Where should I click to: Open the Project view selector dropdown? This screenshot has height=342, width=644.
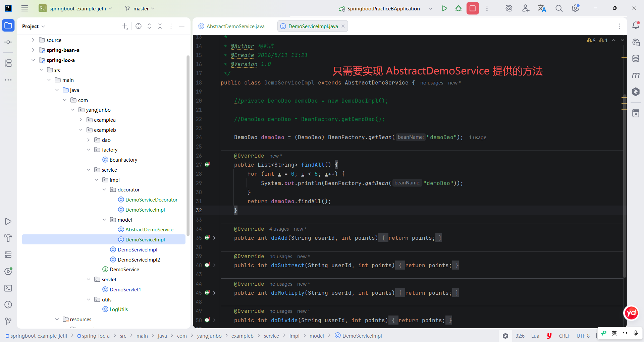pyautogui.click(x=34, y=26)
